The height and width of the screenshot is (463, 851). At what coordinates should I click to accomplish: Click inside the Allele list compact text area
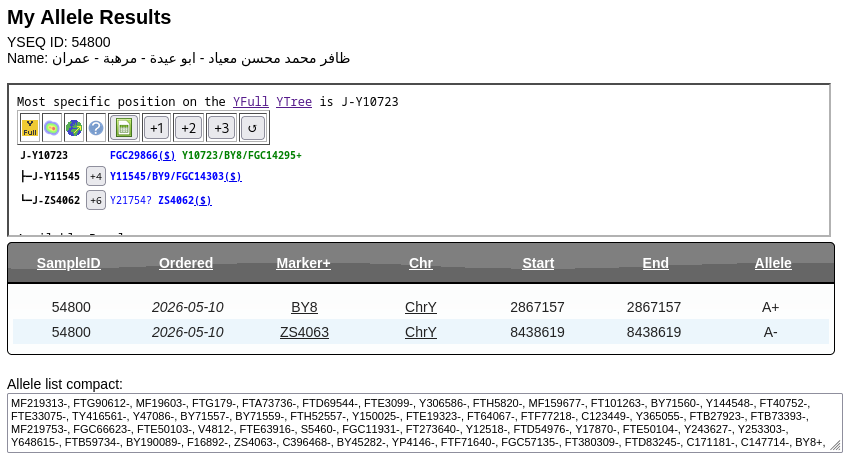click(x=424, y=423)
